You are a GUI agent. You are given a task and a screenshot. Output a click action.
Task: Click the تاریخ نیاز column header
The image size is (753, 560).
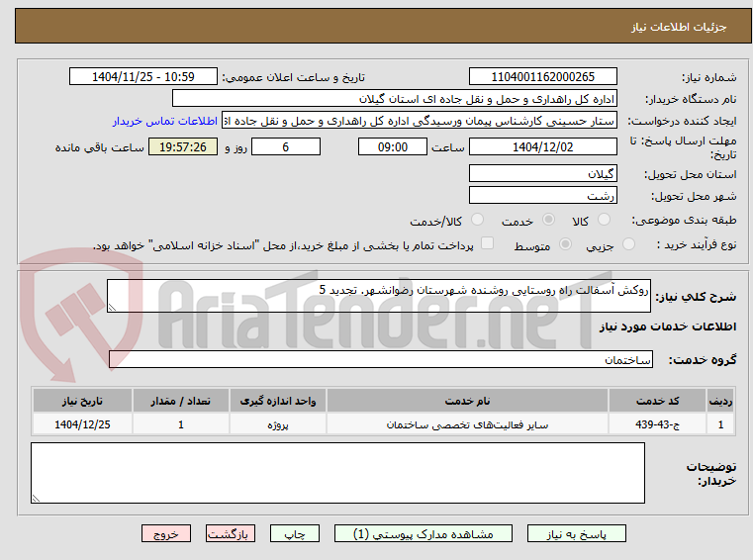click(x=82, y=401)
